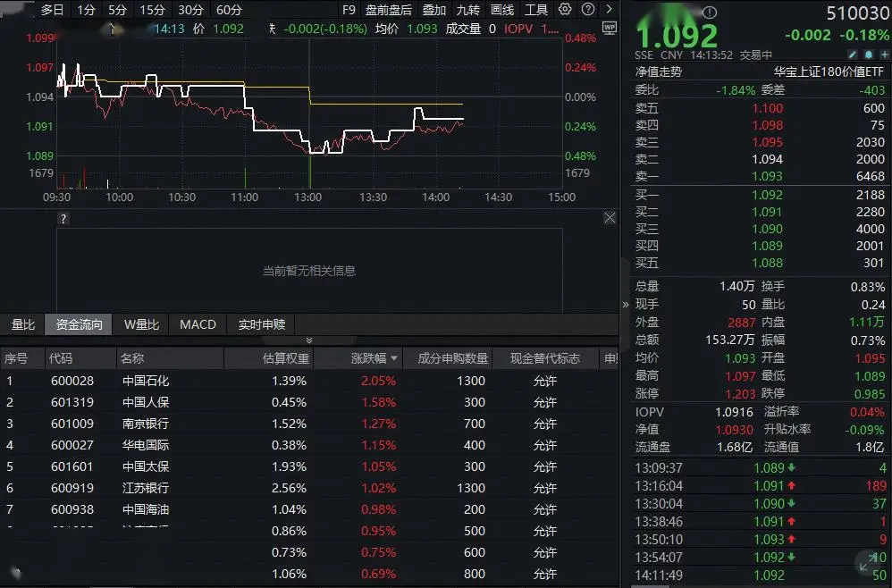
Task: Toggle the 九转 indicator
Action: [467, 10]
